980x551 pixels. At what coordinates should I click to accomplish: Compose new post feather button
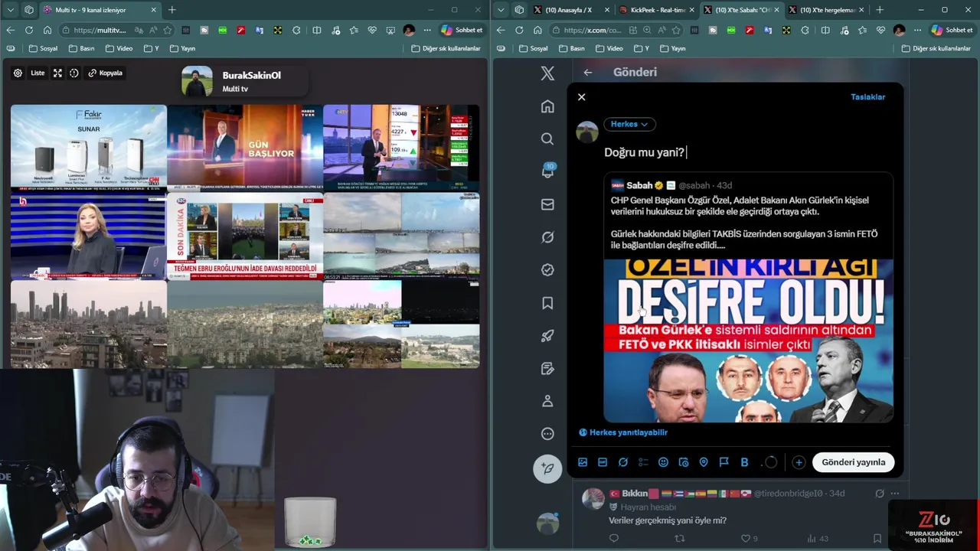(547, 468)
